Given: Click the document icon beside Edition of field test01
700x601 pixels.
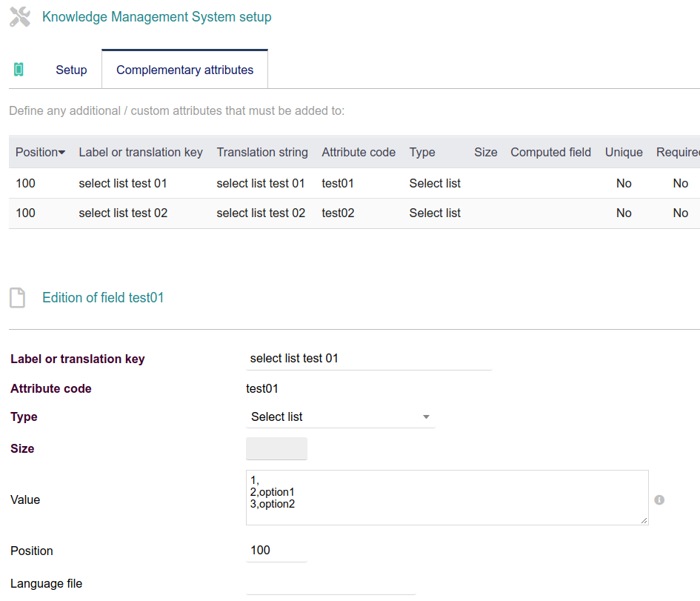Looking at the screenshot, I should click(x=17, y=297).
